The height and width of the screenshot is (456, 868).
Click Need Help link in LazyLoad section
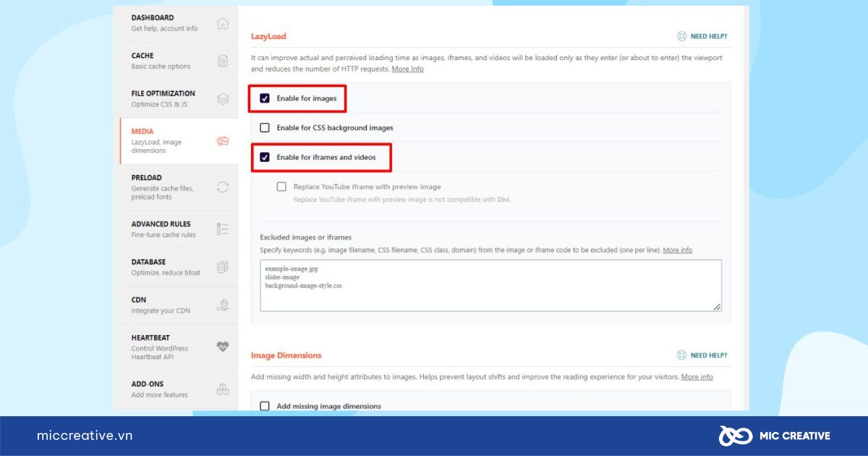(709, 36)
